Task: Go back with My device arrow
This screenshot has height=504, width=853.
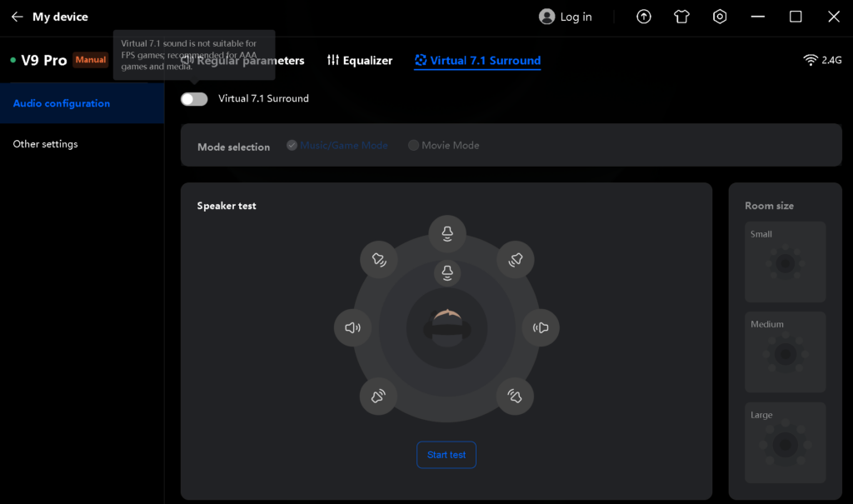Action: click(x=17, y=17)
